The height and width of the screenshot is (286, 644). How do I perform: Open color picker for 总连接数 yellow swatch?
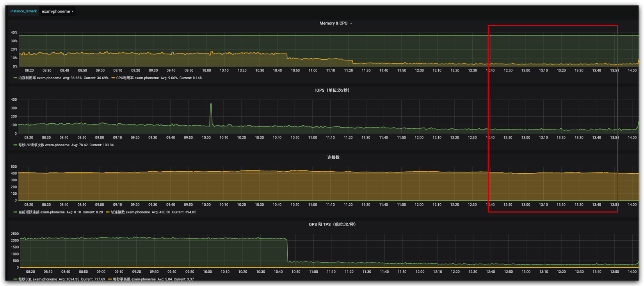(107, 212)
